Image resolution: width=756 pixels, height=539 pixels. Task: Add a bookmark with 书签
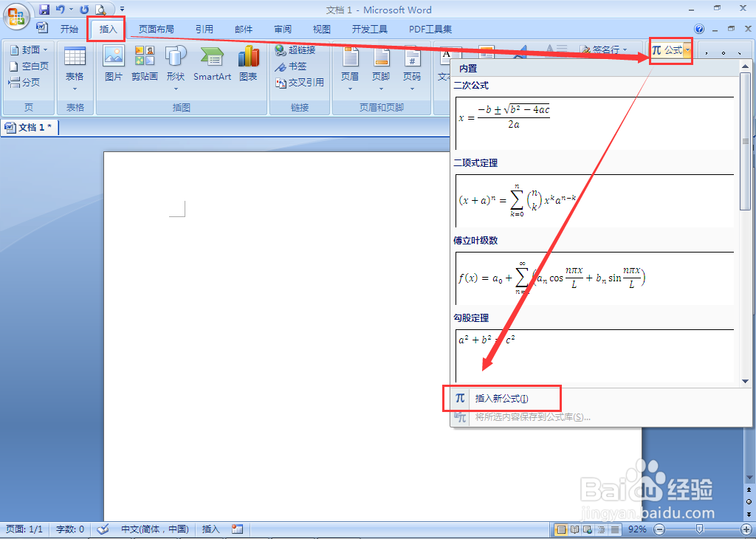click(x=291, y=66)
